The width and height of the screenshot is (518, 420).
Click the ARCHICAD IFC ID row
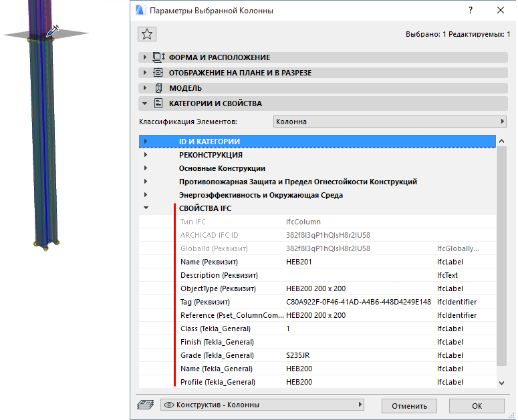pyautogui.click(x=317, y=235)
